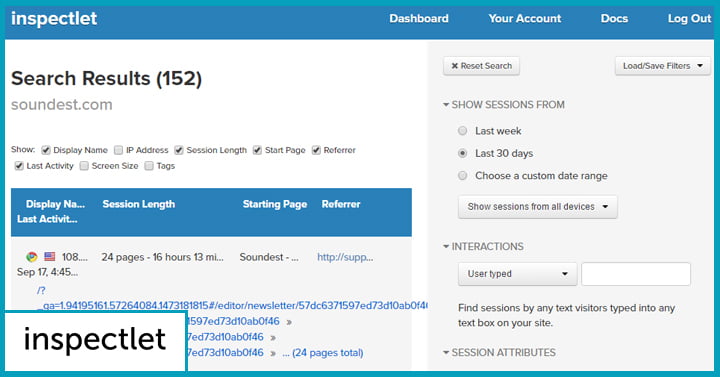
Task: Click the Reset Search button
Action: pos(481,66)
